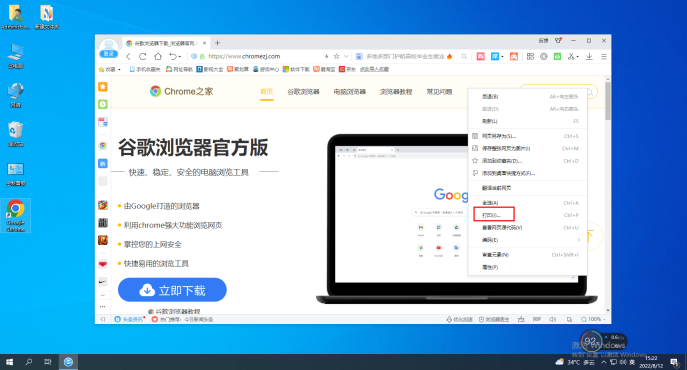Select 属性(P) from the context menu
This screenshot has height=370, width=687.
pos(528,267)
